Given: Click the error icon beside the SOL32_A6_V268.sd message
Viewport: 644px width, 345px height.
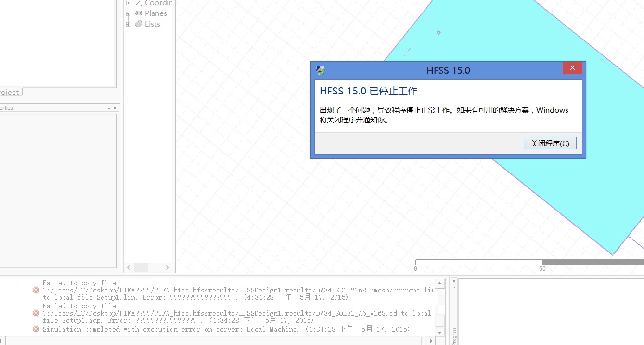Looking at the screenshot, I should (x=36, y=313).
